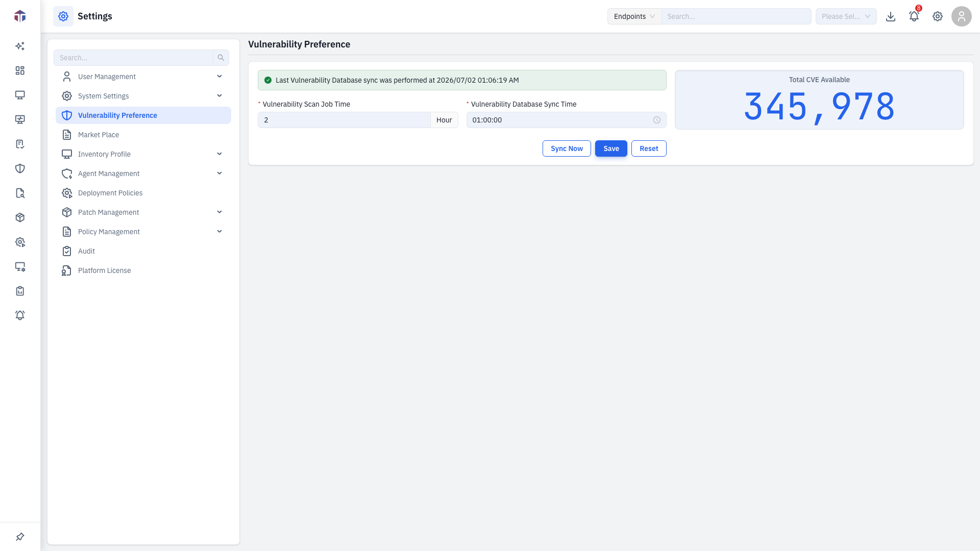Click the clock icon in Sync Time field

657,120
